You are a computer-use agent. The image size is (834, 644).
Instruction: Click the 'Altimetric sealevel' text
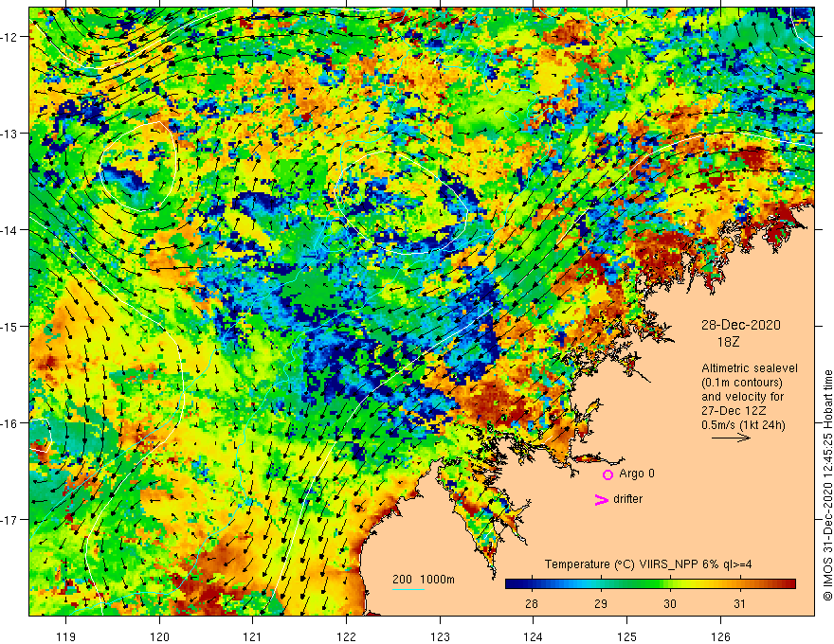pyautogui.click(x=750, y=368)
